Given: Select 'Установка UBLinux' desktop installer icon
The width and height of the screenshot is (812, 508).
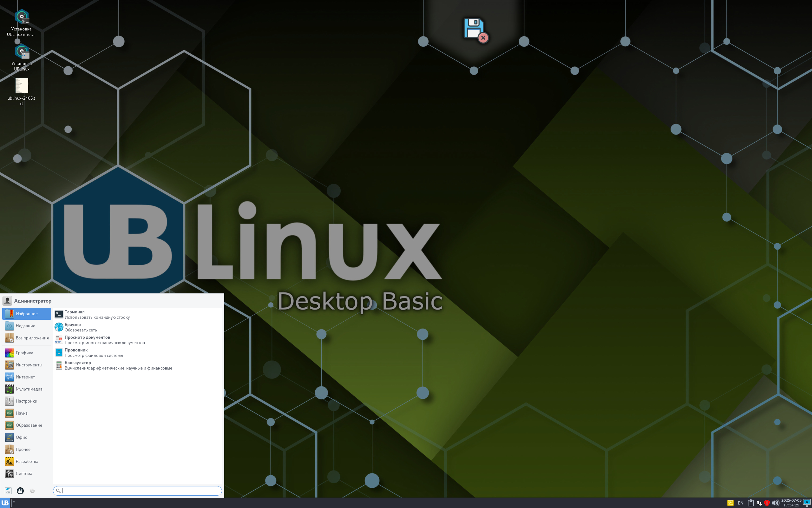Looking at the screenshot, I should (x=22, y=57).
